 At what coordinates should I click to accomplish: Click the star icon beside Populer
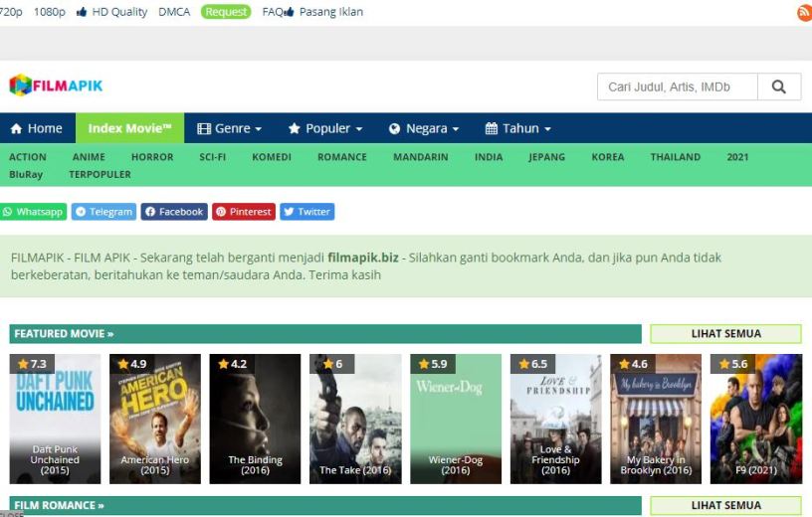tap(295, 128)
